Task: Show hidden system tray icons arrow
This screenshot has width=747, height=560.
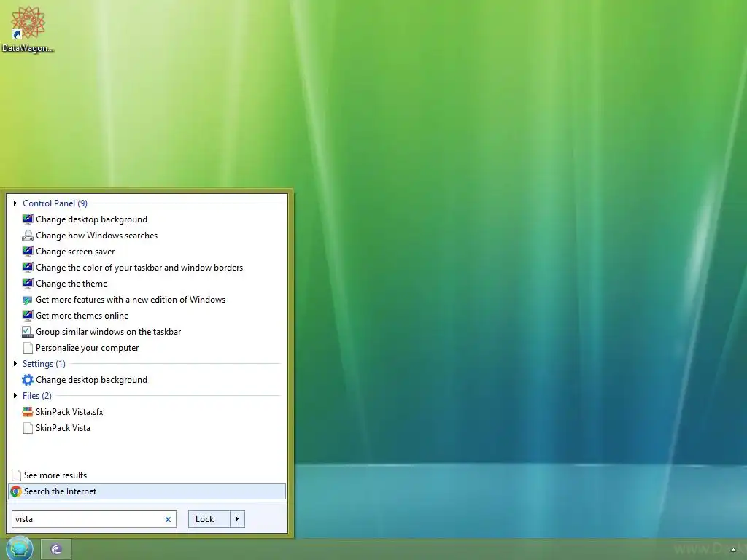Action: pyautogui.click(x=733, y=550)
